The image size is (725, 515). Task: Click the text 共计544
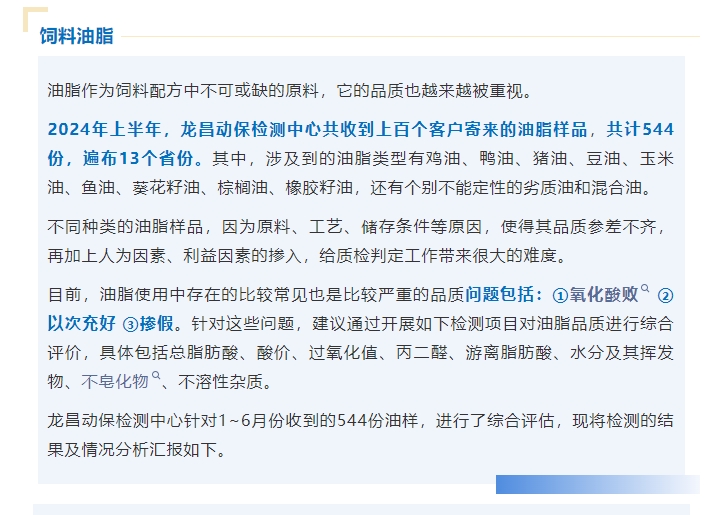(x=640, y=129)
